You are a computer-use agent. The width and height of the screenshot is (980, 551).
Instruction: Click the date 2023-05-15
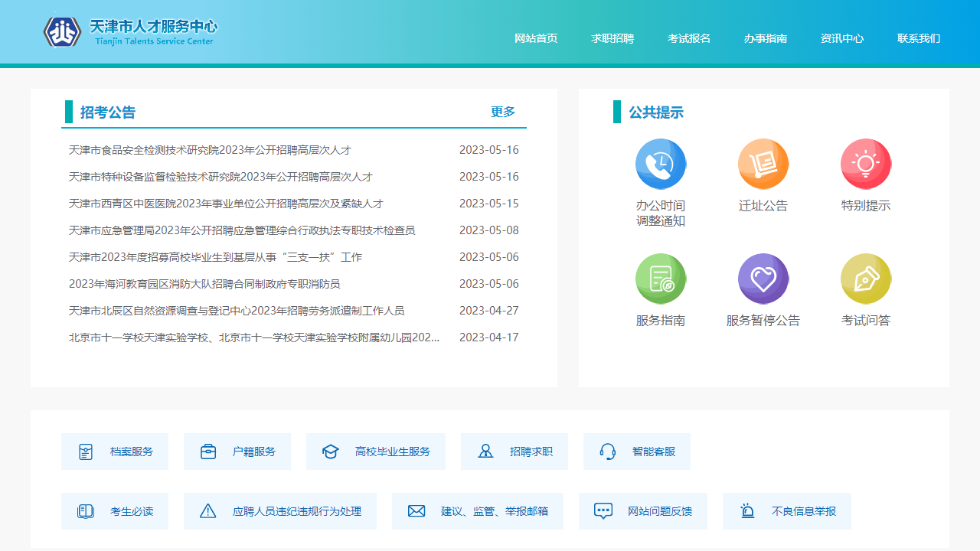(489, 204)
